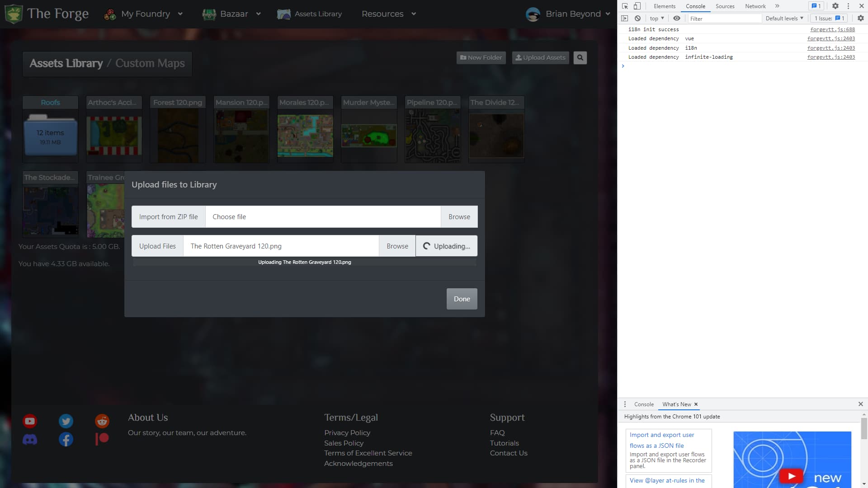Viewport: 868px width, 488px height.
Task: Create a New Folder in the library
Action: tap(481, 58)
